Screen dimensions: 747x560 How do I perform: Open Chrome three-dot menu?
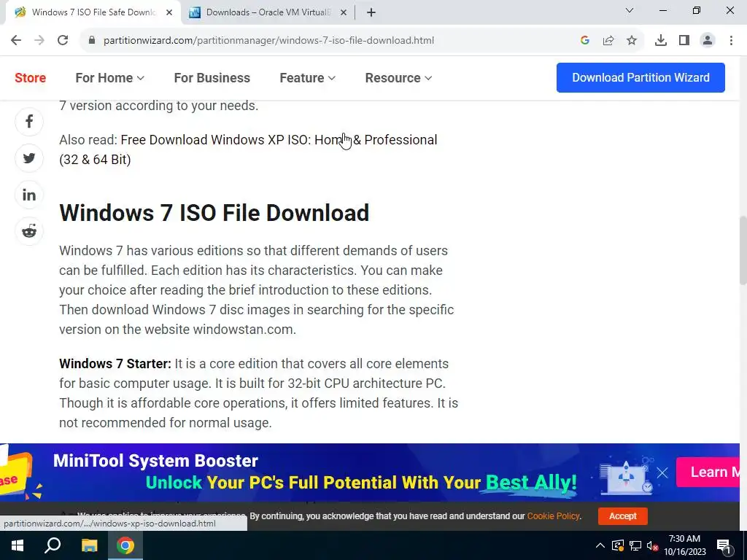pyautogui.click(x=731, y=41)
